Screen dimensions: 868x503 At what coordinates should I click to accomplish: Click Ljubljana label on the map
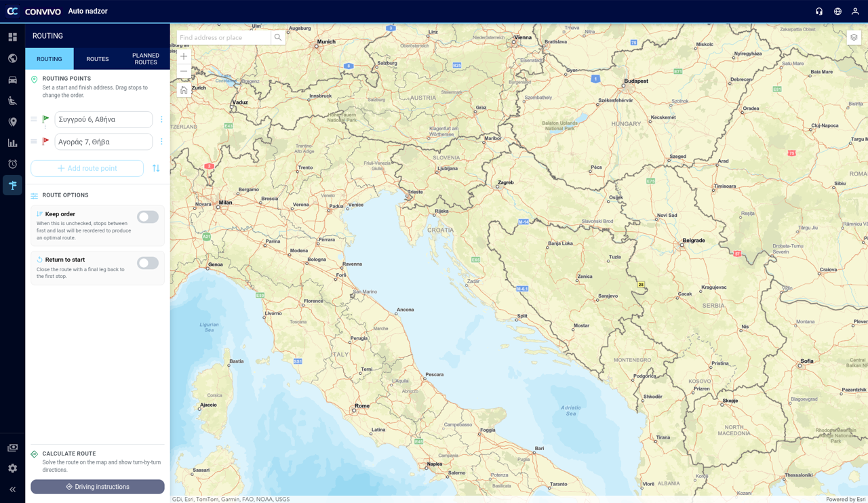click(448, 169)
